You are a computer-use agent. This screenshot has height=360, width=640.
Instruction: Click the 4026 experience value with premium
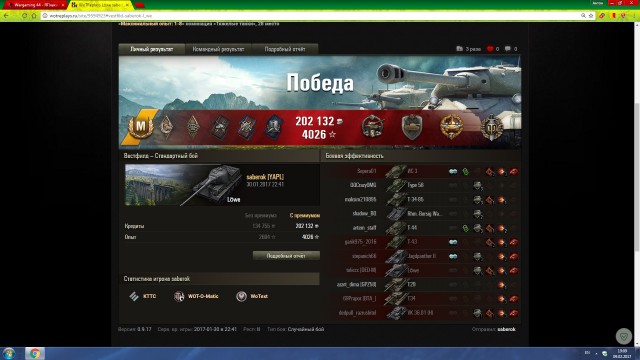coord(310,237)
